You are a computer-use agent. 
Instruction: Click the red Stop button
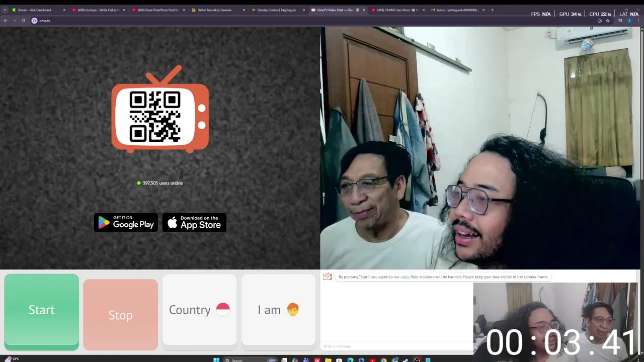coord(120,315)
